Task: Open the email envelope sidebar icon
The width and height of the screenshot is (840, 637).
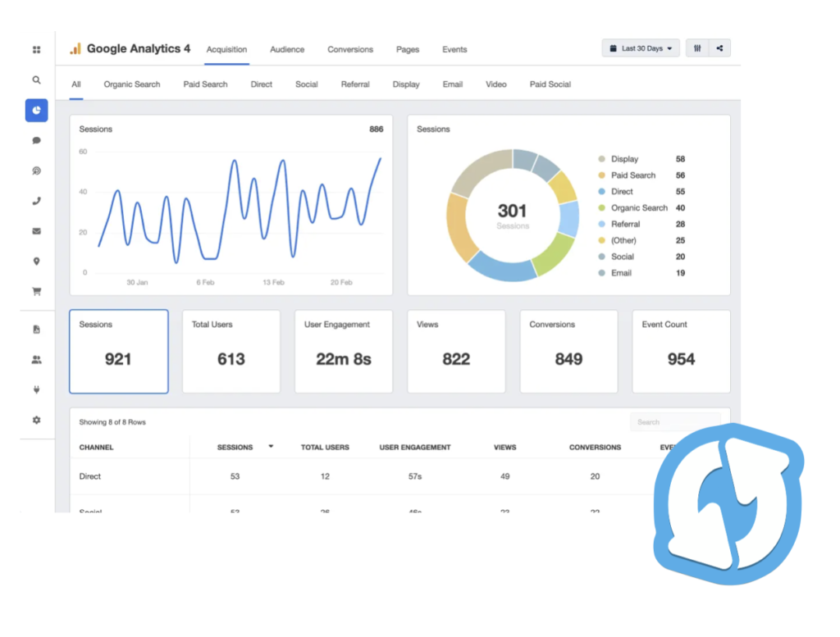Action: [x=36, y=231]
